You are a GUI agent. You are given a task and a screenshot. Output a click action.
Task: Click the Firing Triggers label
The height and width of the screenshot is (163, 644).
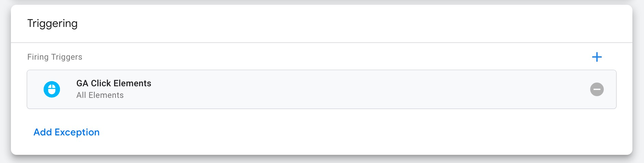coord(55,57)
